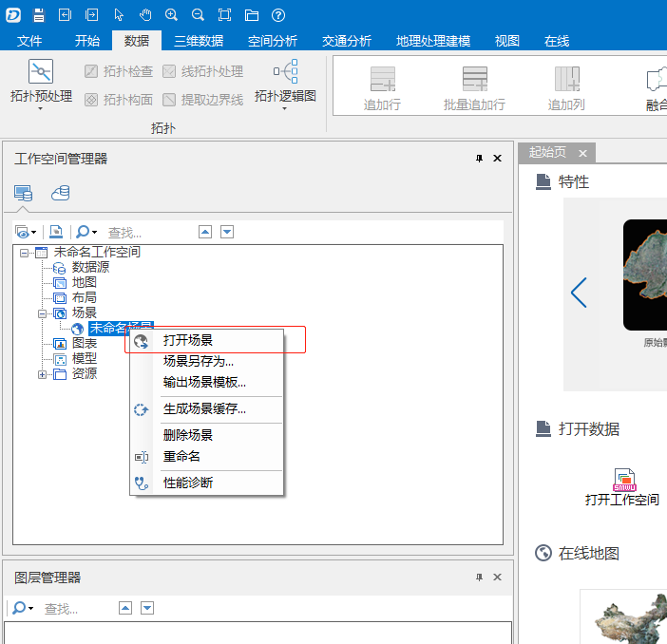Click save icon in quick access toolbar
667x644 pixels.
(38, 14)
